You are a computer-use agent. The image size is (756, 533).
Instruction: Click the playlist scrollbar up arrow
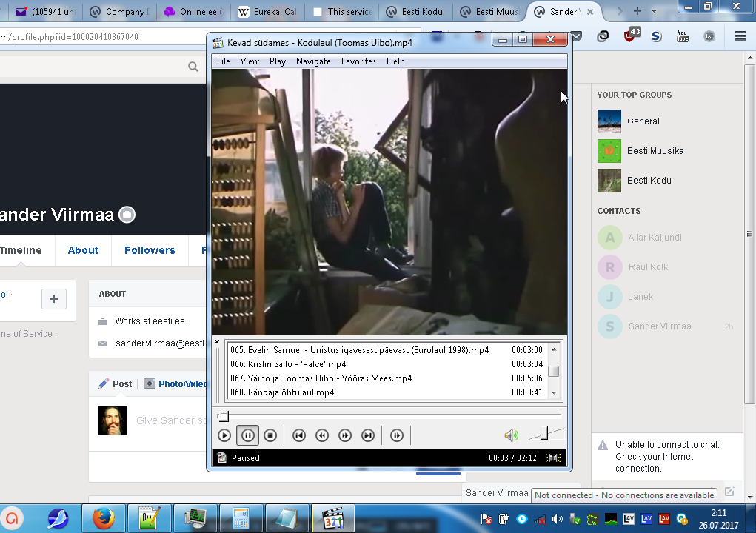pyautogui.click(x=554, y=349)
